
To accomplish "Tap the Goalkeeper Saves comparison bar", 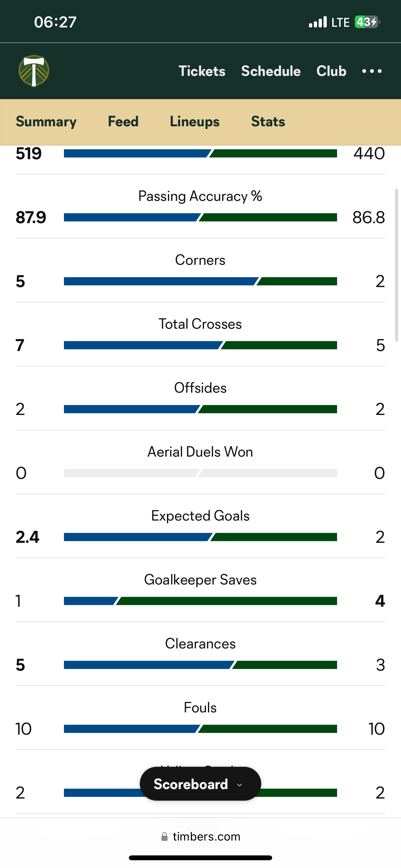I will click(200, 601).
